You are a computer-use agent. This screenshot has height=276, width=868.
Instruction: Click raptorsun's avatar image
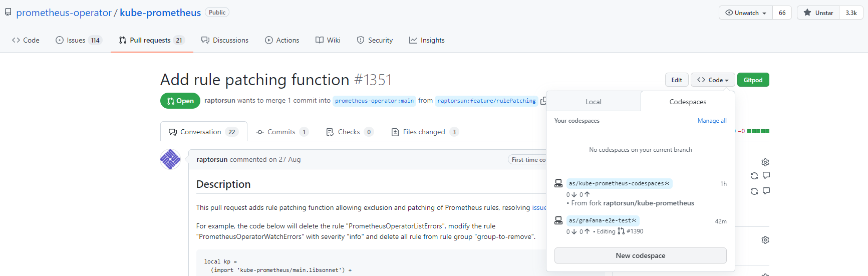[170, 159]
